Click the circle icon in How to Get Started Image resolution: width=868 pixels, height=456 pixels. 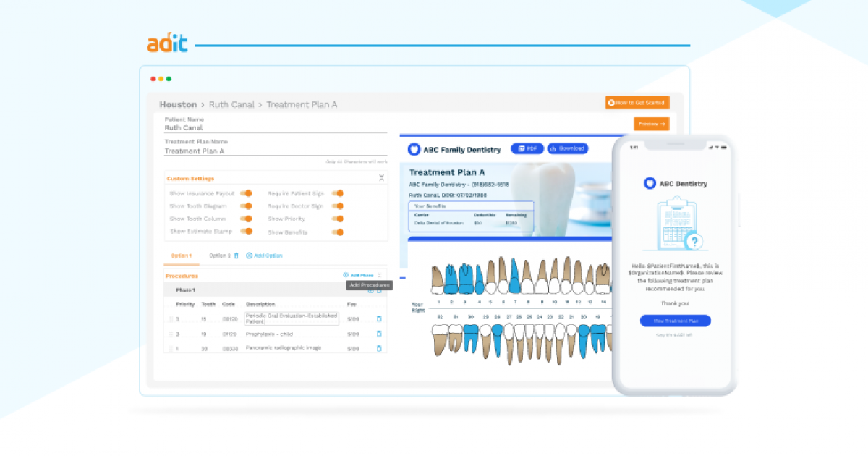point(612,103)
